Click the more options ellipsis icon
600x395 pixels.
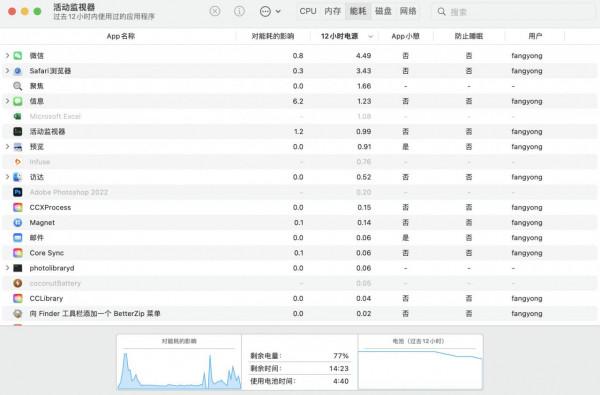pos(265,11)
